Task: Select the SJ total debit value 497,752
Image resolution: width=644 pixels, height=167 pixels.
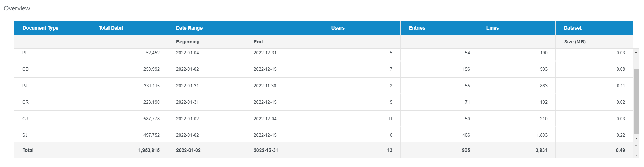Action: pos(151,135)
